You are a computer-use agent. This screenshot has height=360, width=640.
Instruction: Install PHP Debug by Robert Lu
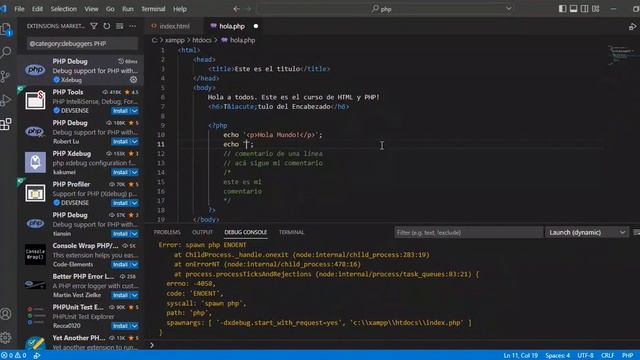tap(120, 142)
